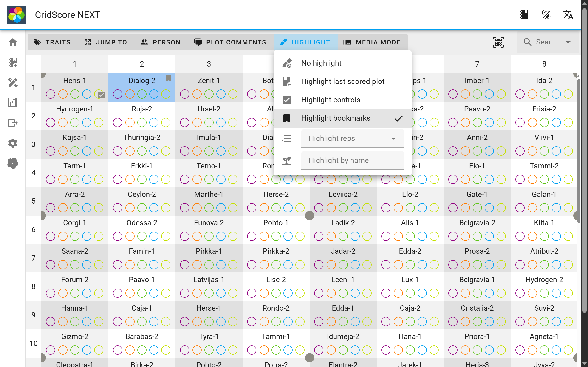
Task: Tick the checkbox on the Heris-1 plot
Action: click(101, 95)
